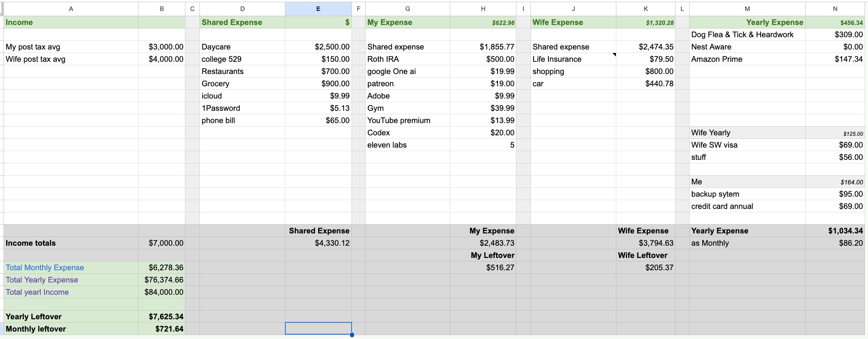The height and width of the screenshot is (339, 868).
Task: Select the Total Yearly Expense cell
Action: click(x=71, y=280)
